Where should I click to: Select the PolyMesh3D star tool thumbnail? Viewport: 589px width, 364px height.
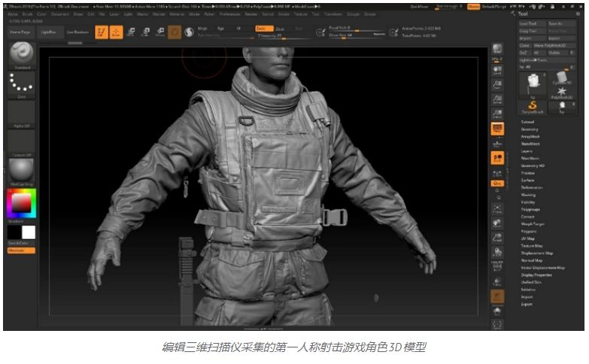tap(562, 93)
